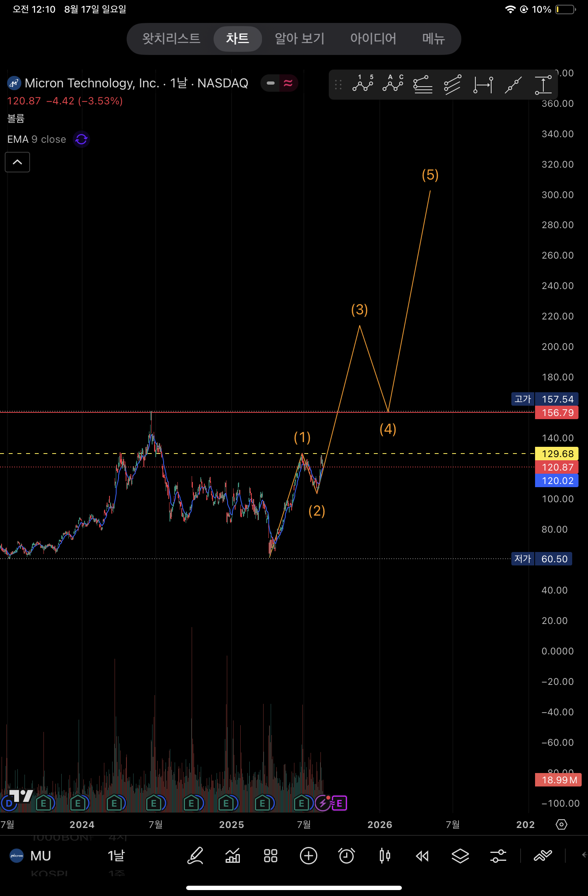Tap the earnings E marker near 2025

click(x=226, y=803)
